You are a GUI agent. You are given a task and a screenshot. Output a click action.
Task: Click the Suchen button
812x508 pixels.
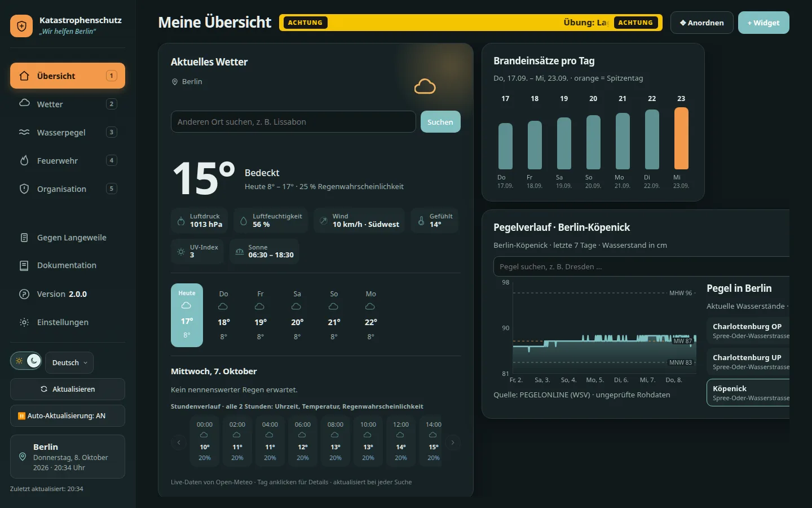point(440,122)
